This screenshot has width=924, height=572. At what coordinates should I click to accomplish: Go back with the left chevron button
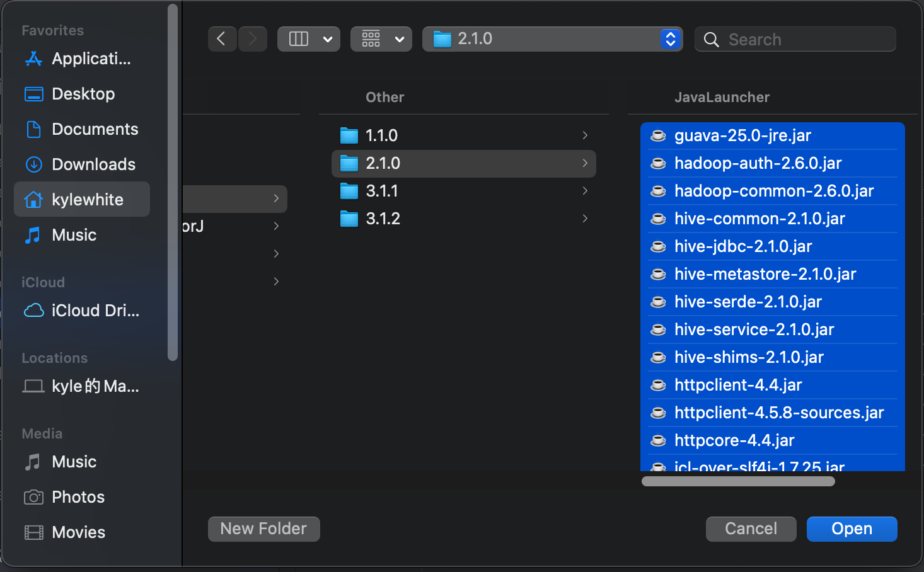(222, 39)
